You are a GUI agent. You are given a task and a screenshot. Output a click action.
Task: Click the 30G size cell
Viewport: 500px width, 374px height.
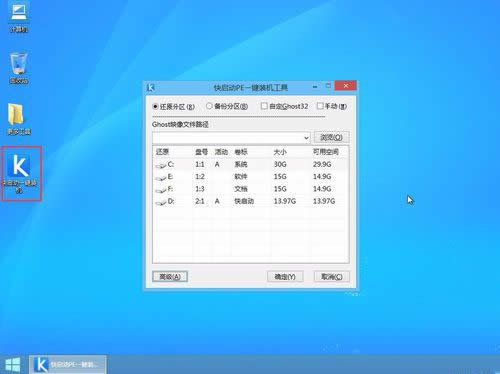pos(280,164)
